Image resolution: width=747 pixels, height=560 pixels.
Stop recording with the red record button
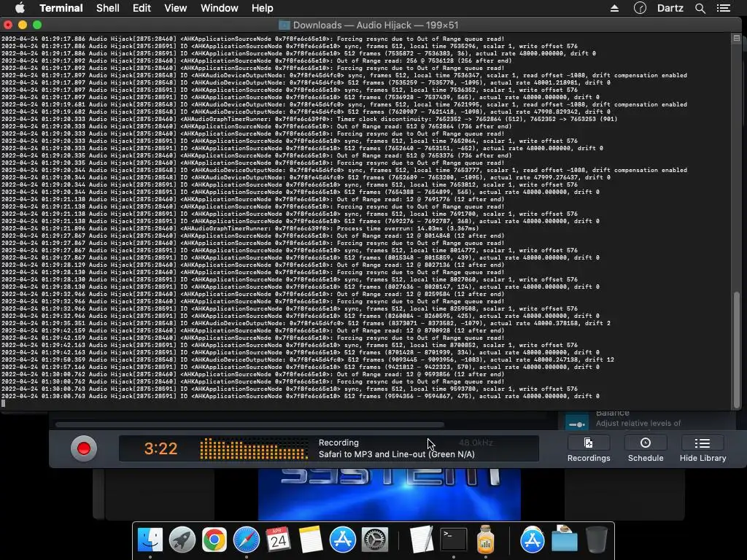(84, 448)
